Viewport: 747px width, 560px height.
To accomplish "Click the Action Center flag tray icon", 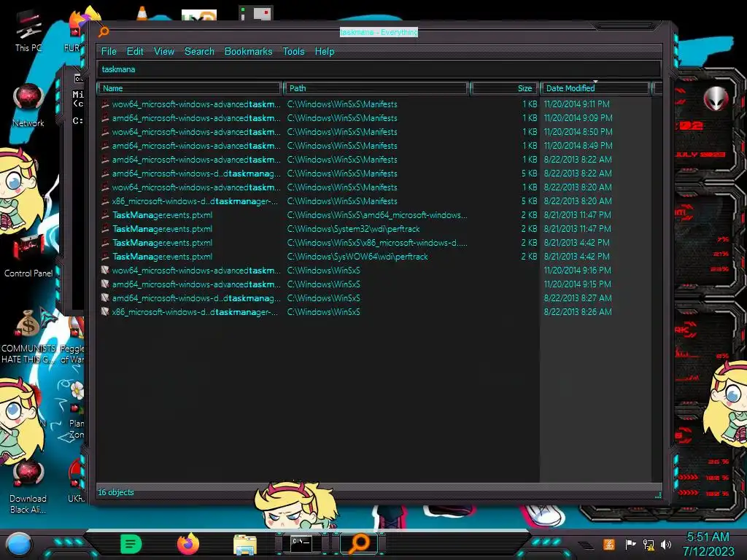I will [630, 544].
